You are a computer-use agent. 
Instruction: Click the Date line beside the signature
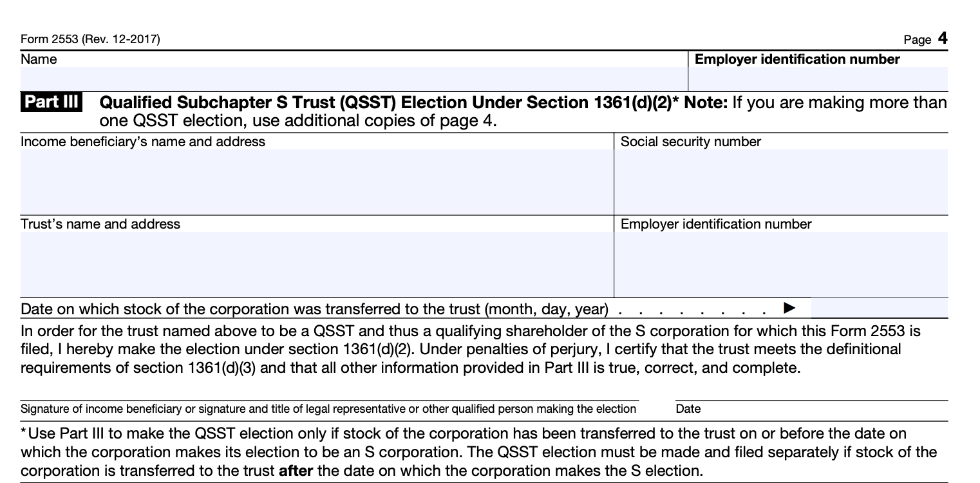811,394
